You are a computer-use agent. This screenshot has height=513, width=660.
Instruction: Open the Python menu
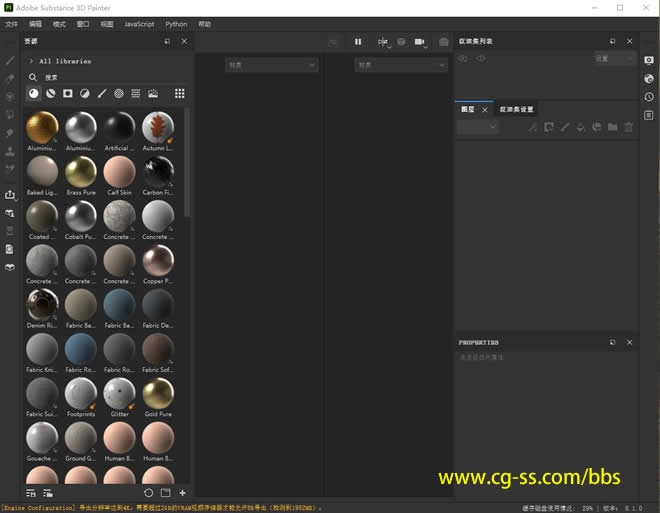click(176, 23)
